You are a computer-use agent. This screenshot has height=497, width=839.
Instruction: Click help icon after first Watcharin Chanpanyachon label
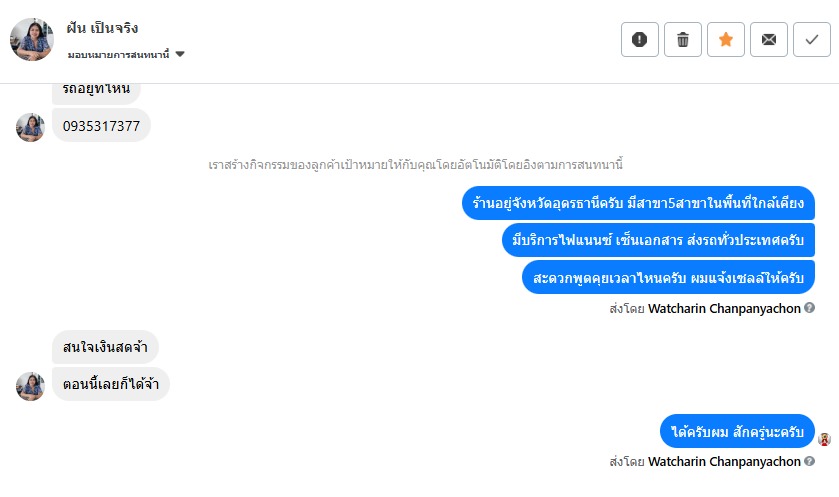[x=809, y=309]
